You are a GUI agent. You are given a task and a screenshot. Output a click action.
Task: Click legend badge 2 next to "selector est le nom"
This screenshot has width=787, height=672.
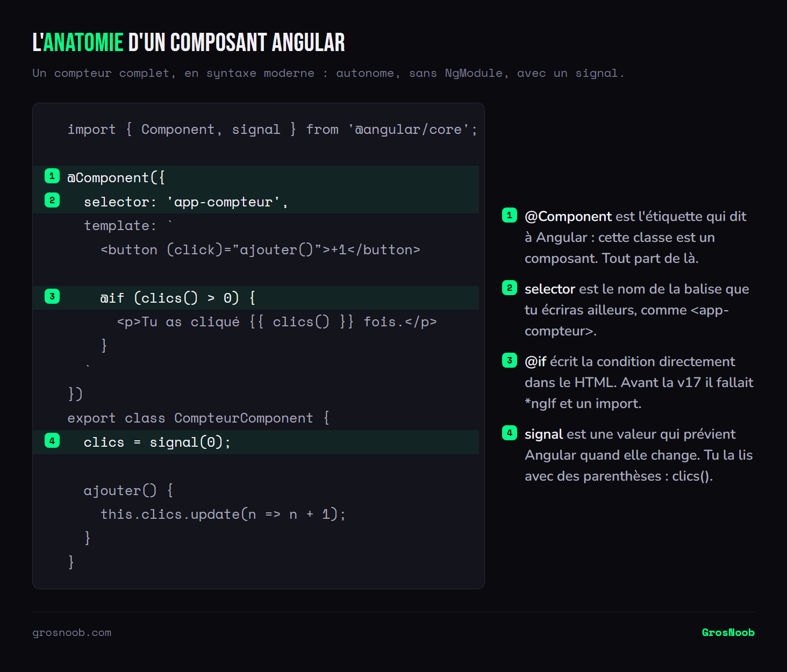[x=510, y=288]
